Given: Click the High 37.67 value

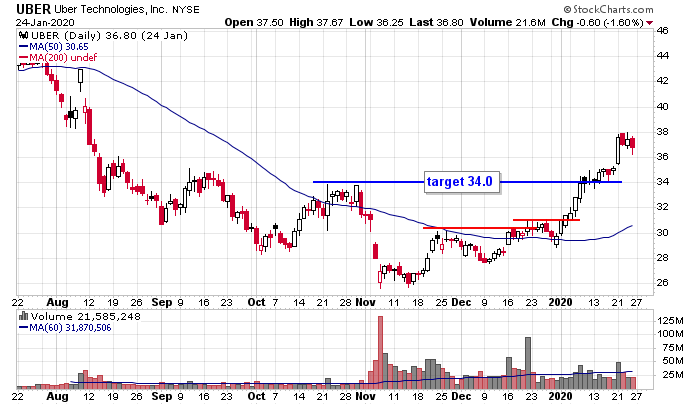Looking at the screenshot, I should 317,22.
